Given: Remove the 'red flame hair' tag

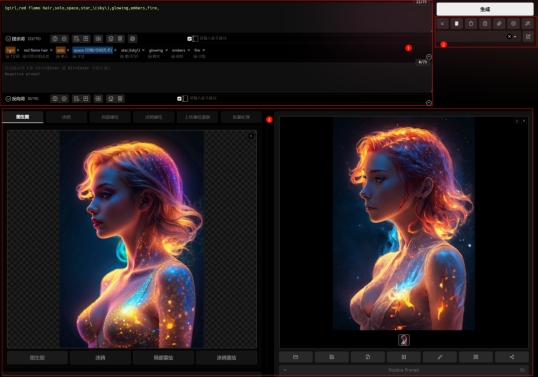Looking at the screenshot, I should 51,50.
